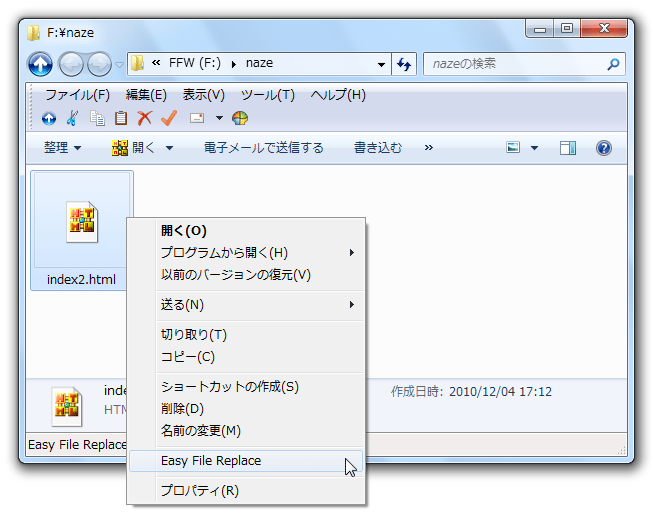Click the nazeの検索 search field
This screenshot has width=656, height=513.
pos(524,64)
